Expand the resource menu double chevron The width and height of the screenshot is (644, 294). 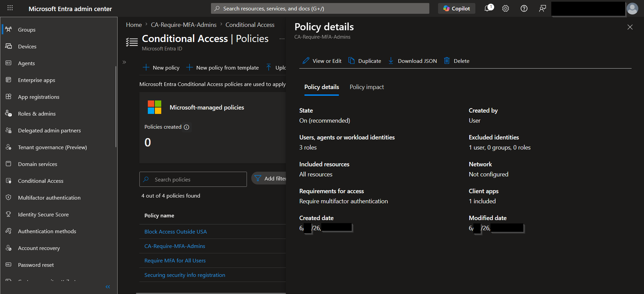click(124, 62)
